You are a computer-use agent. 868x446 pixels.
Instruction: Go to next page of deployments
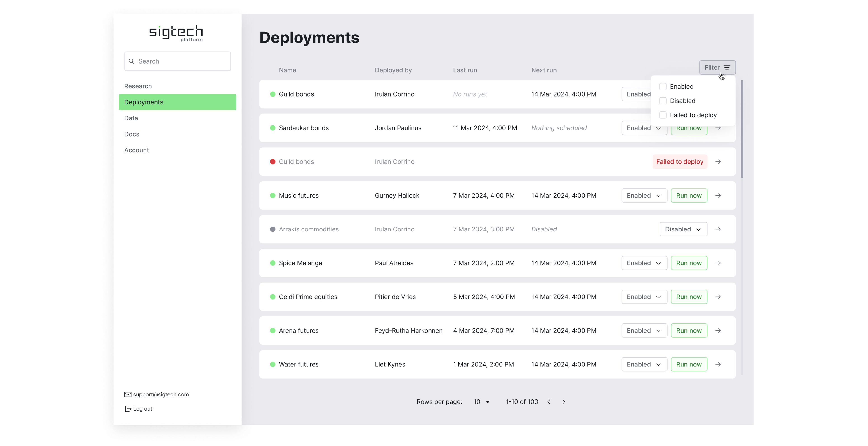(564, 401)
